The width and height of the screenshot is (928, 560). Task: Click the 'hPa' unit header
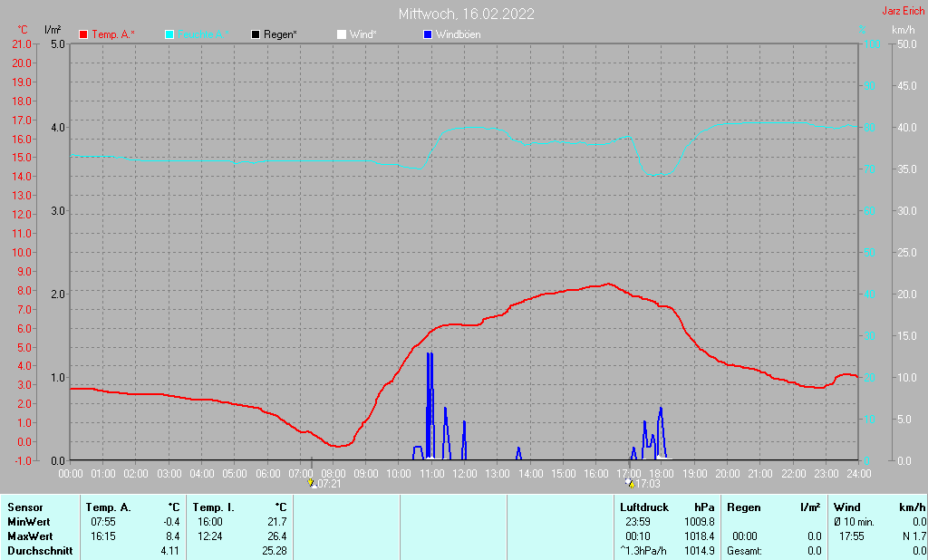[x=704, y=508]
